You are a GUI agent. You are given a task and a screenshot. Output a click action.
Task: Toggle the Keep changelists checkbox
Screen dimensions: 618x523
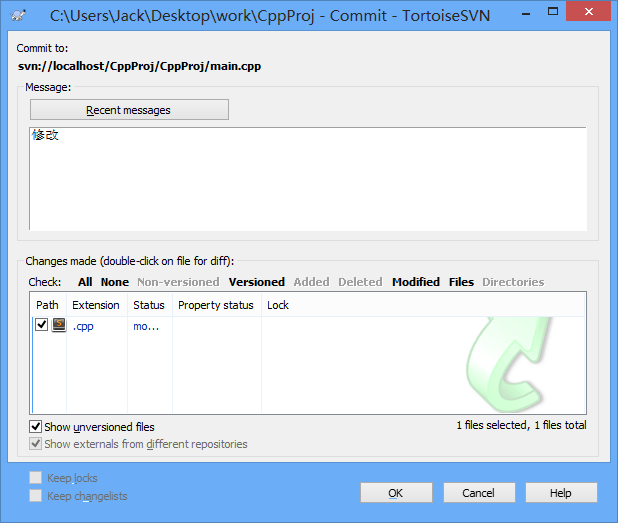[35, 495]
